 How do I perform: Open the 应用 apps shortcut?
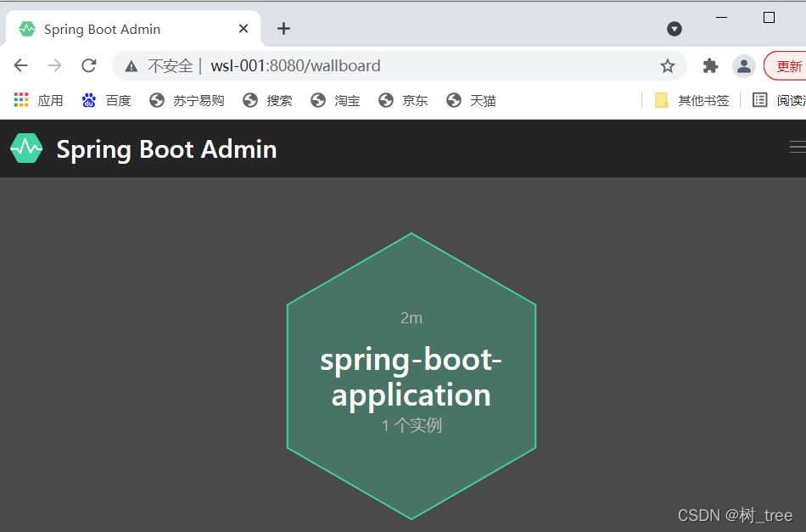point(38,100)
